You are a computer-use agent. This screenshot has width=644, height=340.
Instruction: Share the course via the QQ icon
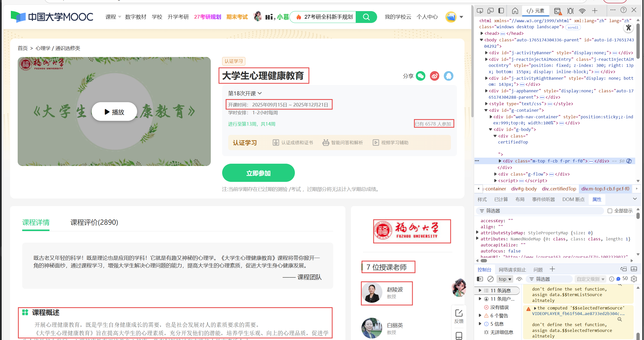pyautogui.click(x=448, y=76)
